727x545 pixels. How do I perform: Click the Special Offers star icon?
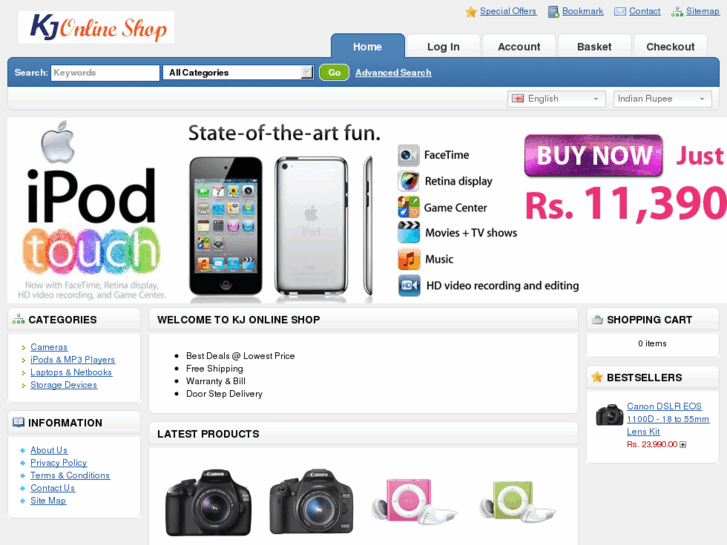pyautogui.click(x=471, y=12)
